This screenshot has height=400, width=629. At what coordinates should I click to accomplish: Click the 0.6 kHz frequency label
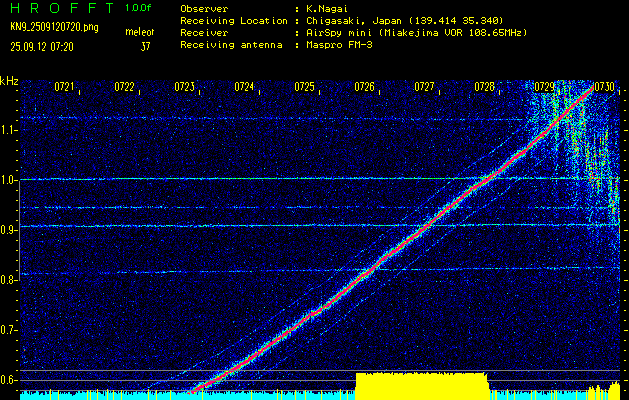[8, 380]
